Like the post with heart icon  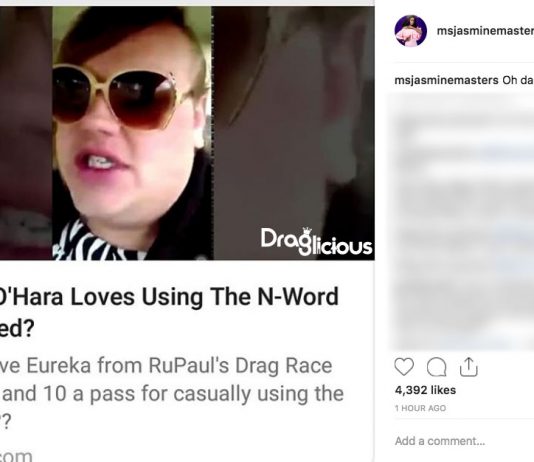pos(404,367)
